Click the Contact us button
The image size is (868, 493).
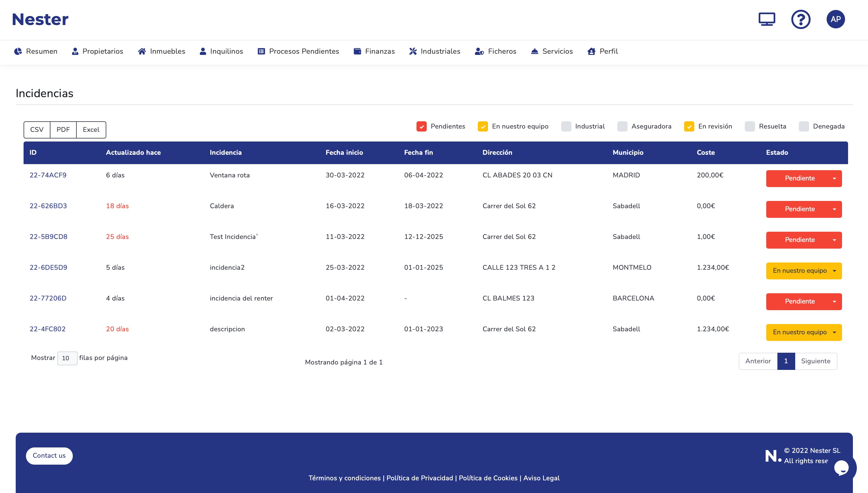pyautogui.click(x=49, y=456)
